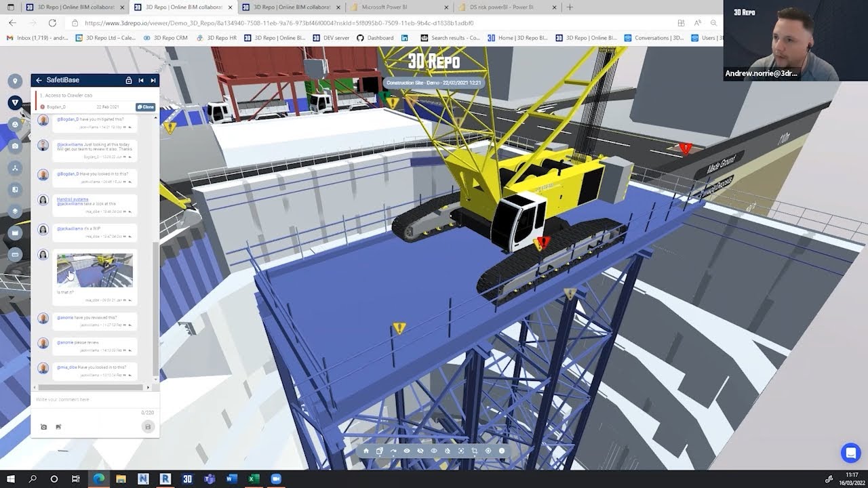
Task: Activate the clipping plane crop icon
Action: click(x=475, y=451)
